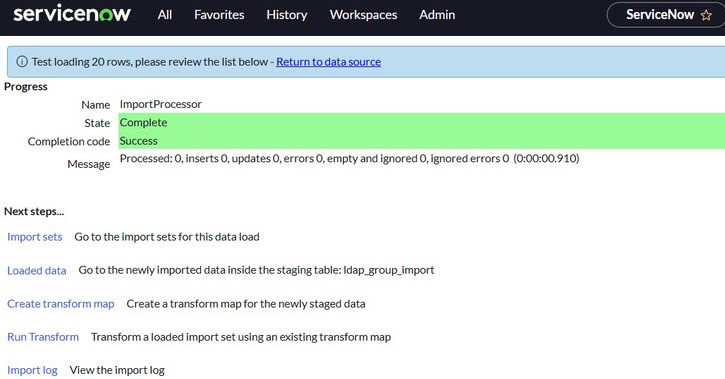Click the ServiceNow logo
The height and width of the screenshot is (379, 725).
(x=72, y=14)
